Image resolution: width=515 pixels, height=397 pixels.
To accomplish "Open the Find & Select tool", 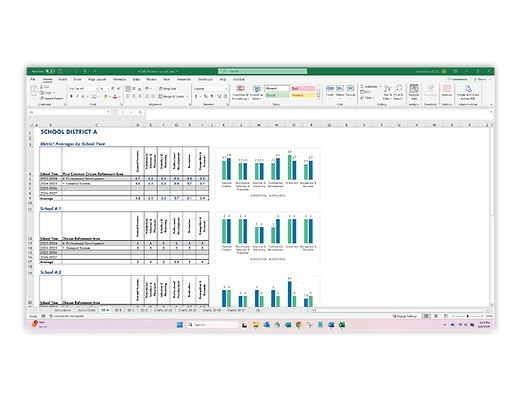I will tap(398, 92).
